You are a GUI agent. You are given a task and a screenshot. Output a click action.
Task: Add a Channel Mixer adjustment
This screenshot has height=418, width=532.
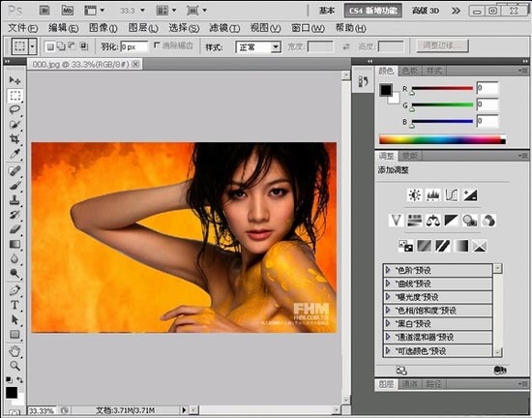click(488, 221)
